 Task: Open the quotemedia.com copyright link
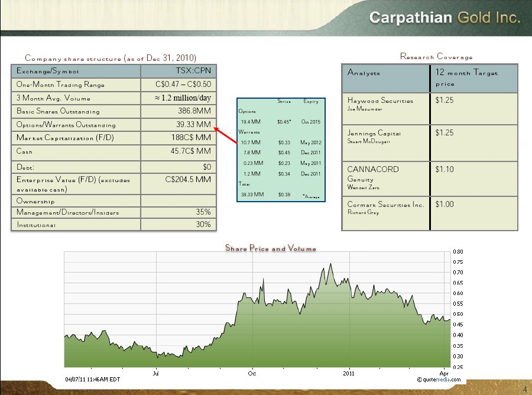438,379
